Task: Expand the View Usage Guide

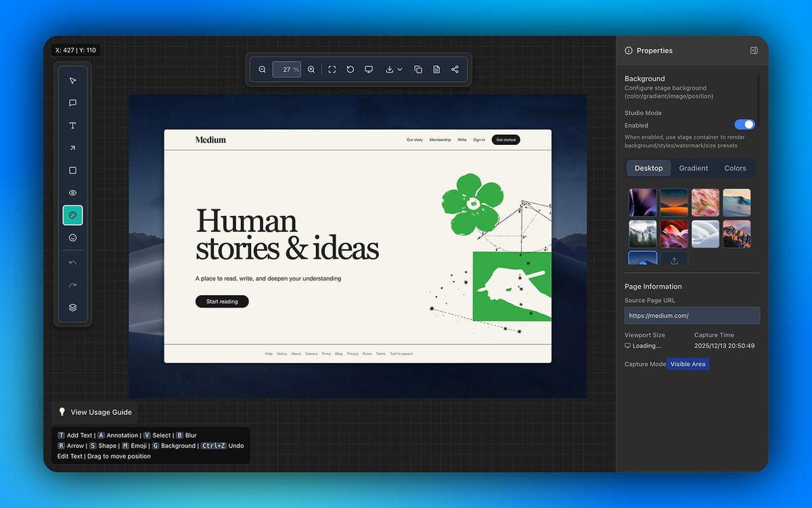Action: pos(95,412)
